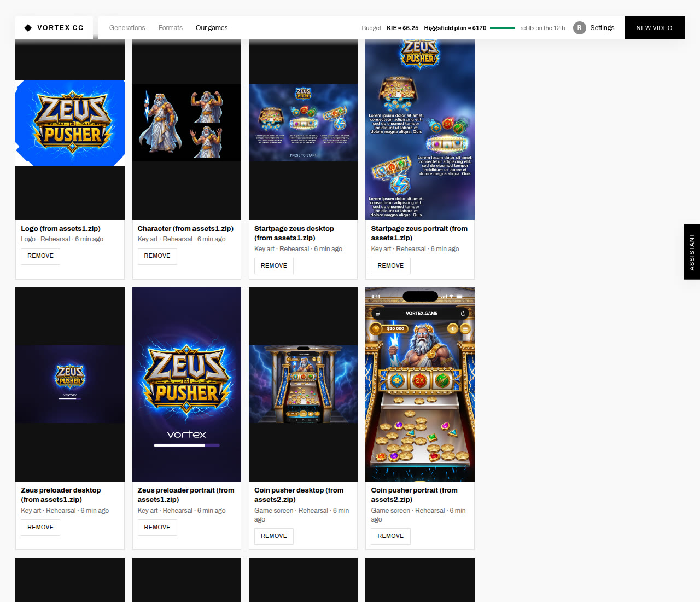This screenshot has width=700, height=602.
Task: Remove the Startpage zeus desktop asset
Action: point(274,266)
